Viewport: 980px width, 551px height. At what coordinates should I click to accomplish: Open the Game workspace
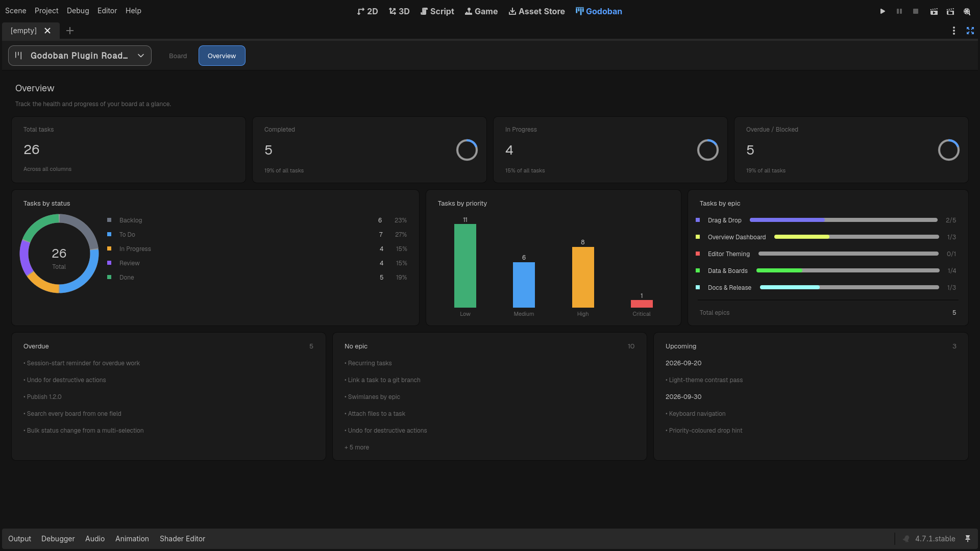[x=481, y=11]
